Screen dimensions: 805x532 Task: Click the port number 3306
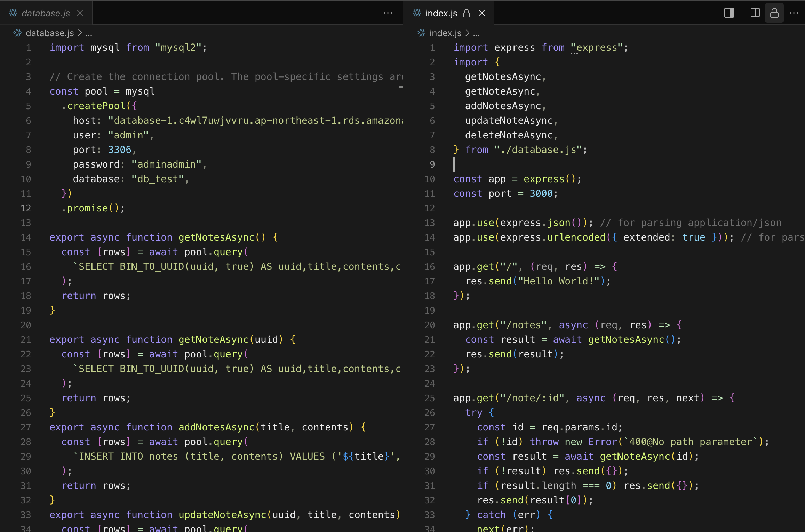tap(120, 150)
